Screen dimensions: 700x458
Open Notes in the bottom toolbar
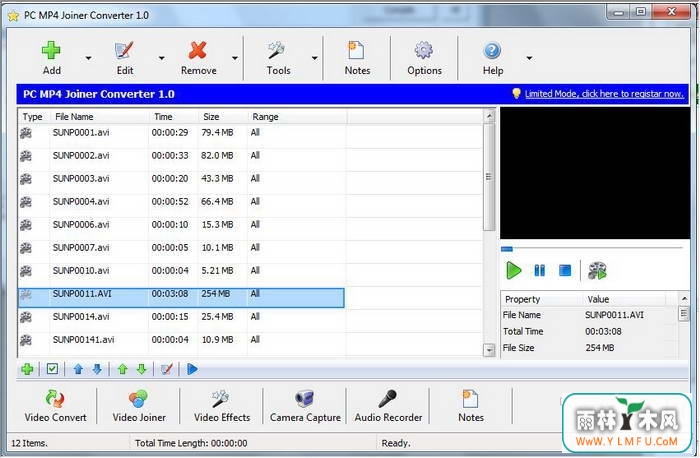coord(471,406)
